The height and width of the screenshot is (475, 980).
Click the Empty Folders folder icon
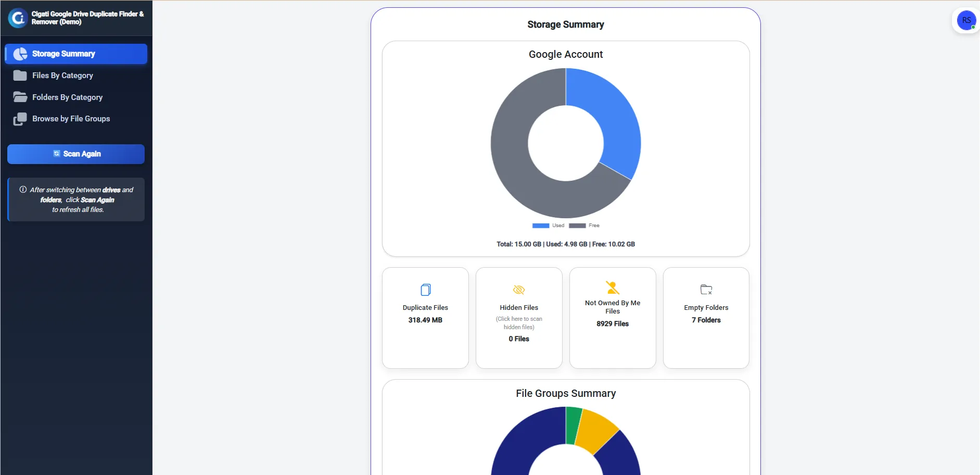pos(706,290)
